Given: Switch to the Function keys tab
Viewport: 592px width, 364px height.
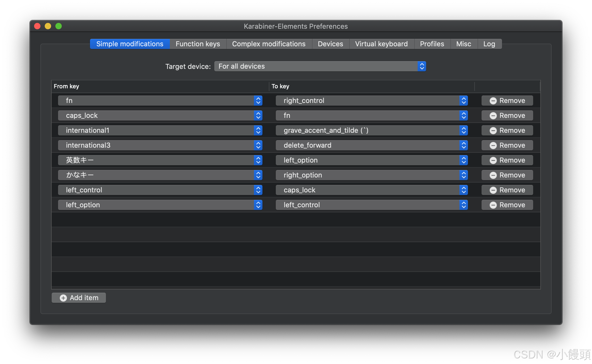Looking at the screenshot, I should coord(198,44).
